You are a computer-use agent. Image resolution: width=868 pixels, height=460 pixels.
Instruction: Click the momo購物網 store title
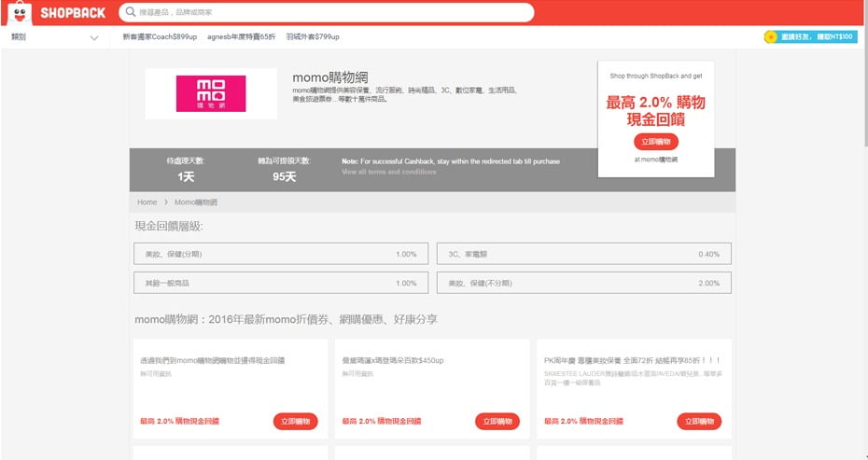click(329, 77)
